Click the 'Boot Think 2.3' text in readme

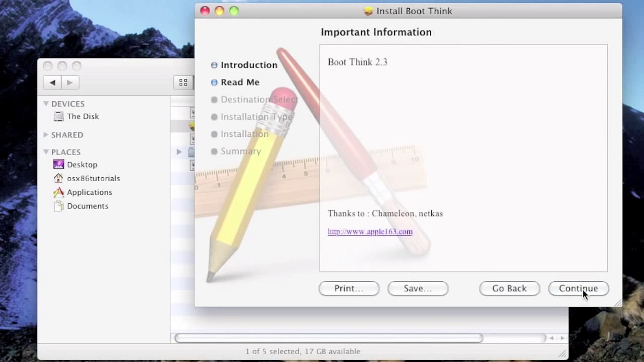(x=358, y=62)
